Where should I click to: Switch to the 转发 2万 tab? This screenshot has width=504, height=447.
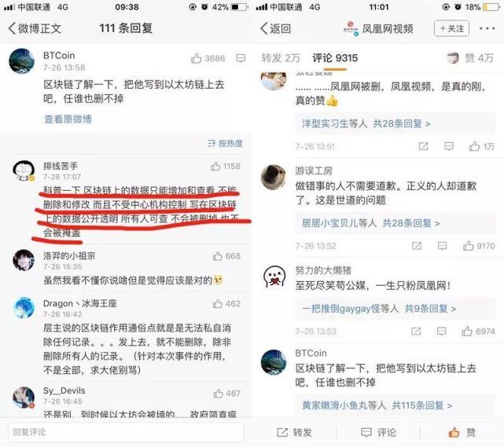coord(281,58)
